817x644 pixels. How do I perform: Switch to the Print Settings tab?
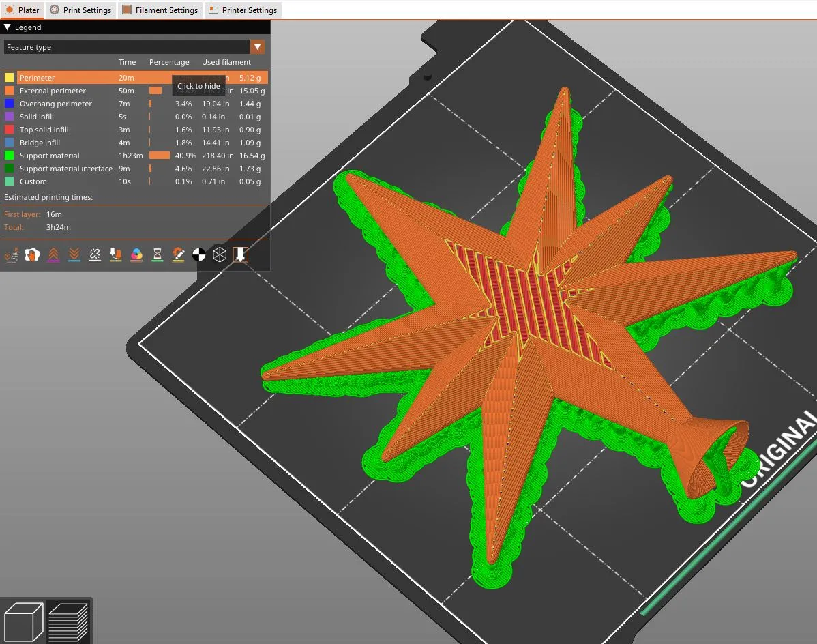click(x=80, y=10)
